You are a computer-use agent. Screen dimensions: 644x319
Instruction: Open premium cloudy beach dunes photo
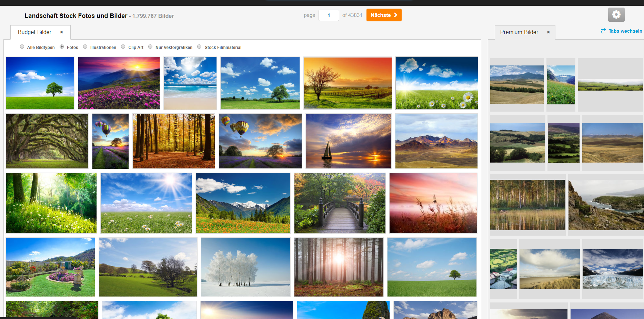point(550,269)
